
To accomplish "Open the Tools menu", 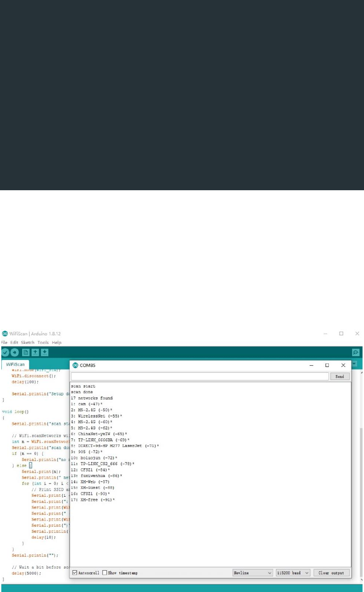I will coord(43,343).
